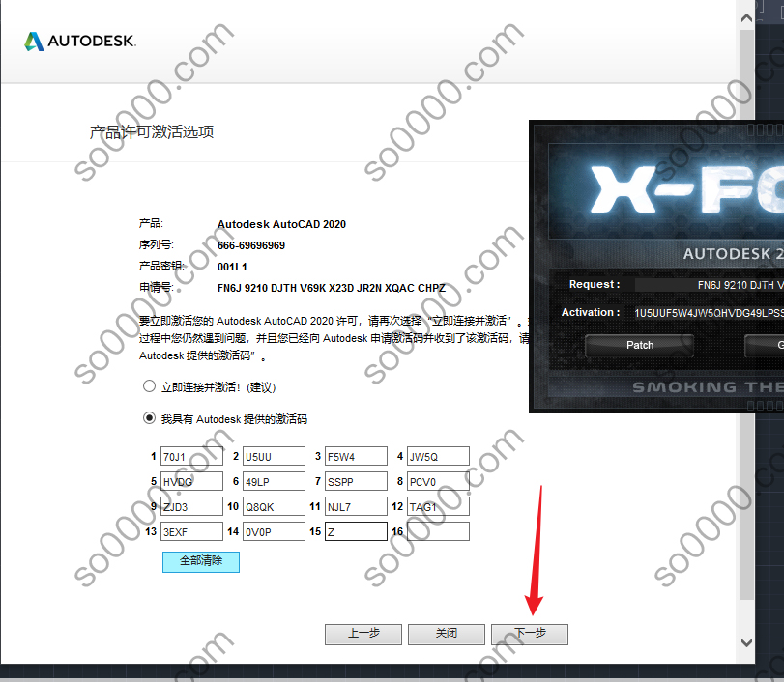Screen dimensions: 784x682
Task: Click the product key 001L1
Action: [x=232, y=267]
